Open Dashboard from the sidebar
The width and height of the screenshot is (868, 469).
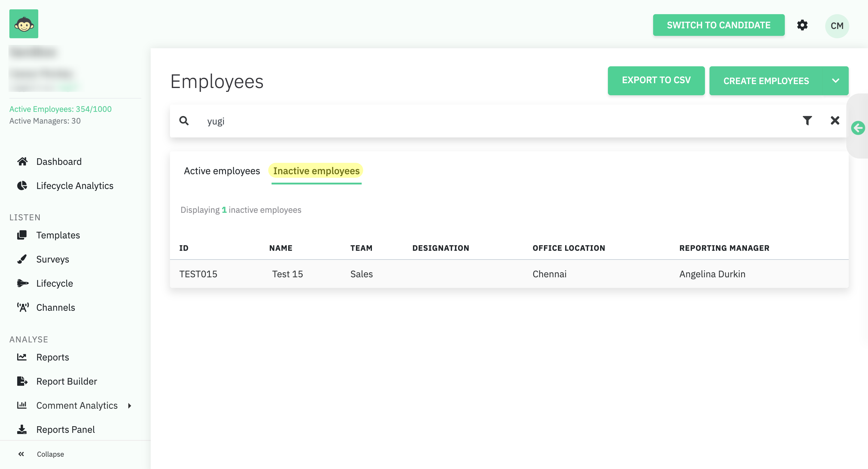tap(59, 162)
